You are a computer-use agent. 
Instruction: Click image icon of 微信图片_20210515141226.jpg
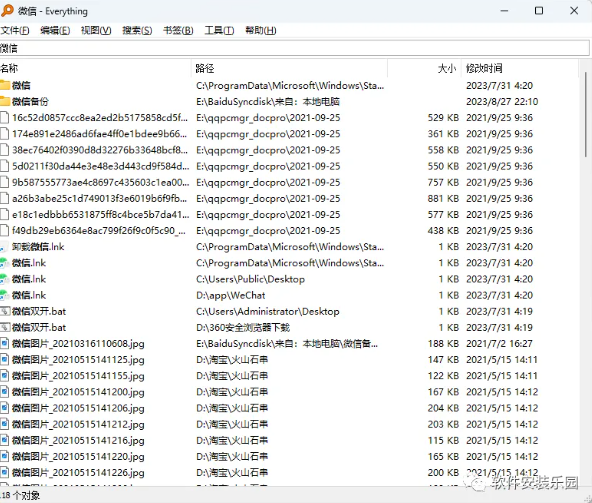(5, 473)
